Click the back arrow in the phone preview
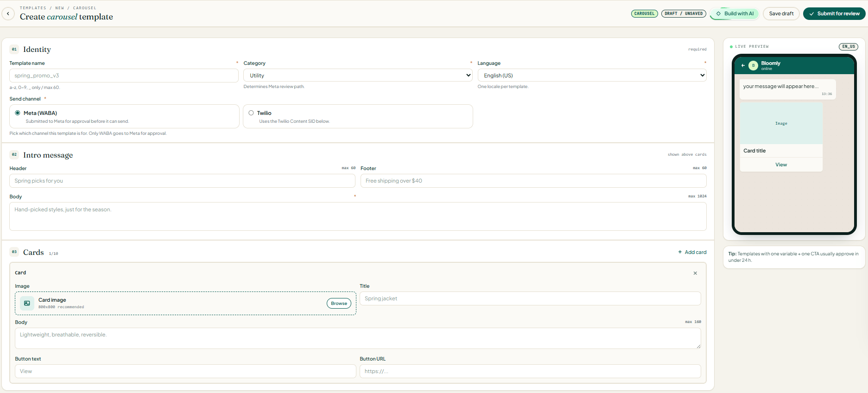Viewport: 868px width, 393px height. (743, 65)
